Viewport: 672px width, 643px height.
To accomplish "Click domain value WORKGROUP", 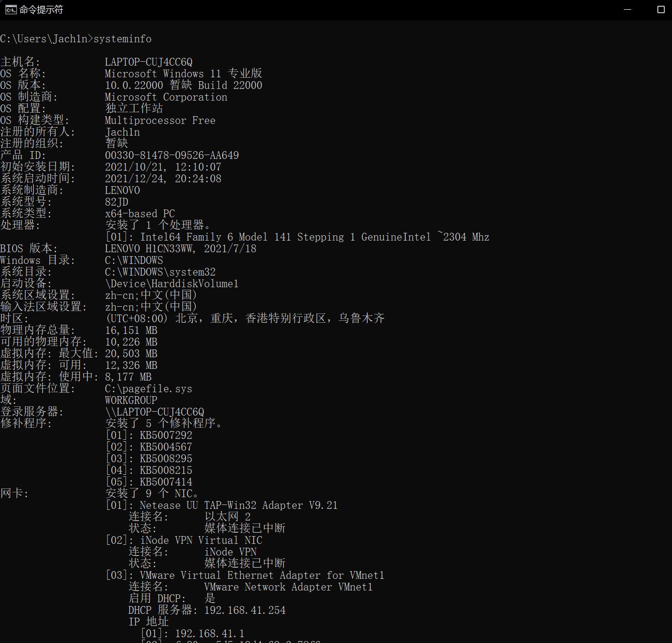I will click(131, 400).
